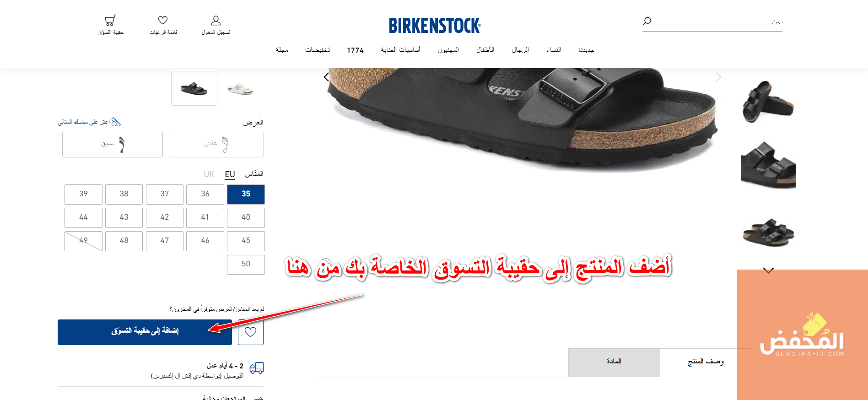Image resolution: width=868 pixels, height=400 pixels.
Task: Expand more thumbnails with down chevron
Action: click(768, 270)
